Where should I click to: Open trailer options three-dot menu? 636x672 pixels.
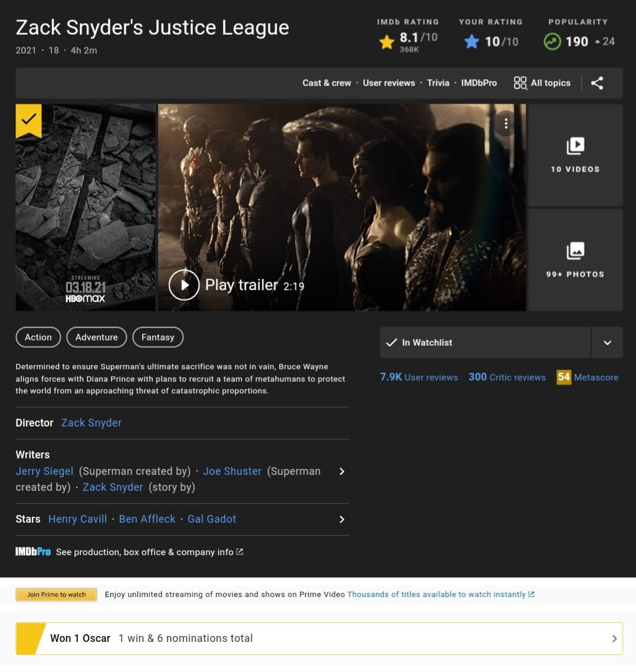point(506,123)
